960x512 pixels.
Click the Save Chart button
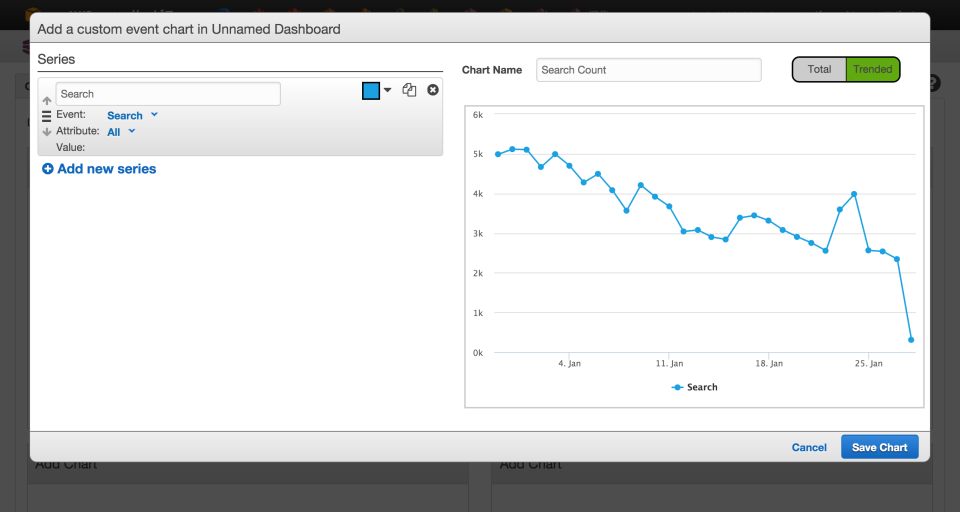point(880,447)
